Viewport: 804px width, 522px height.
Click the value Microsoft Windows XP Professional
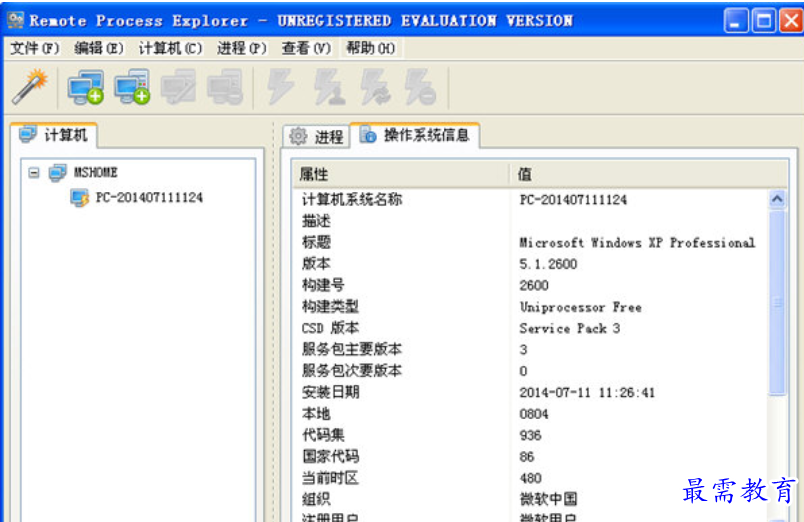click(x=637, y=243)
